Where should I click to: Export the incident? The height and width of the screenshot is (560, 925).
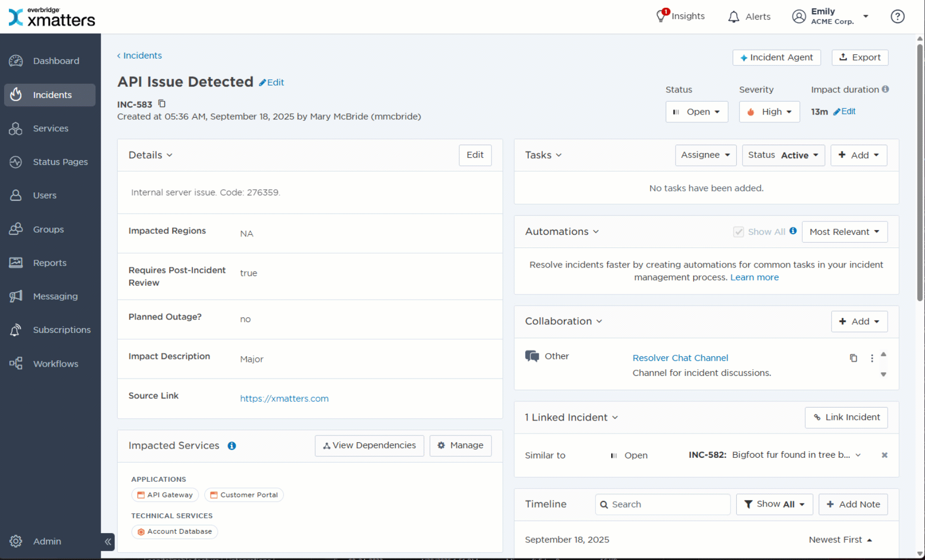tap(860, 58)
